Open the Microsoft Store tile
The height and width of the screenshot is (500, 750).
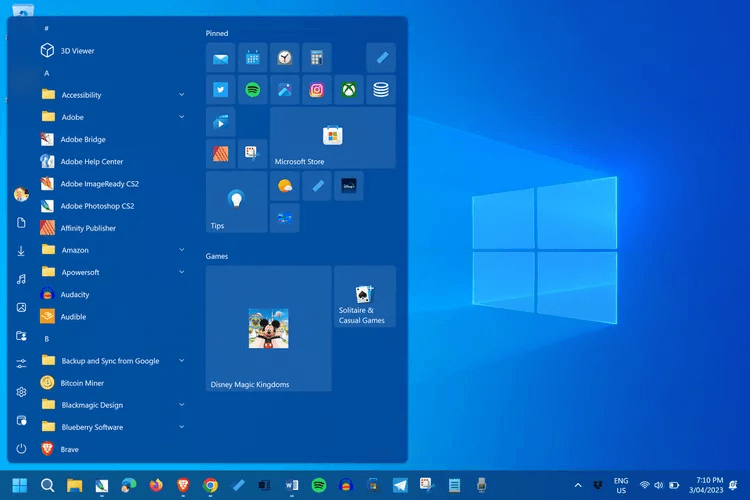[333, 138]
